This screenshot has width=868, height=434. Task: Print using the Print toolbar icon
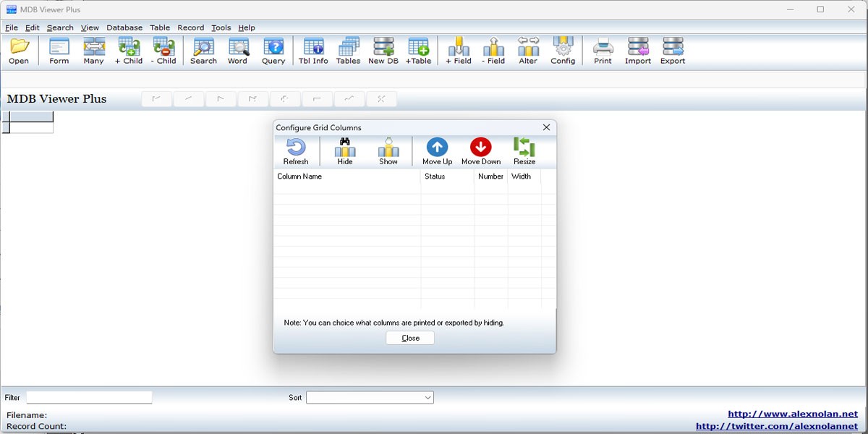coord(603,51)
